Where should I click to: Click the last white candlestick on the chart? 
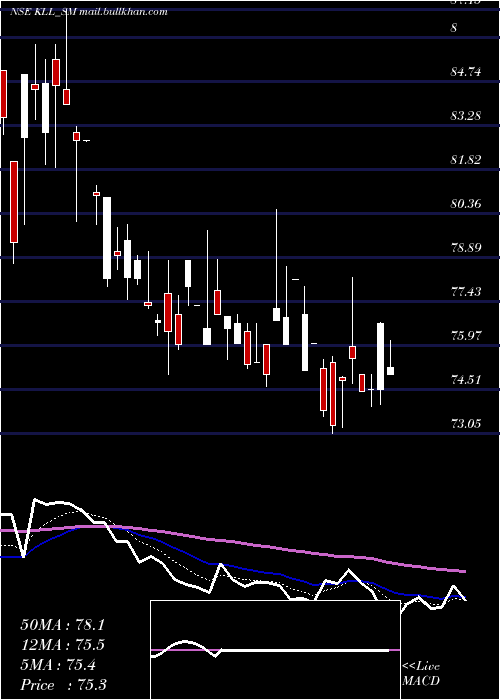[390, 371]
